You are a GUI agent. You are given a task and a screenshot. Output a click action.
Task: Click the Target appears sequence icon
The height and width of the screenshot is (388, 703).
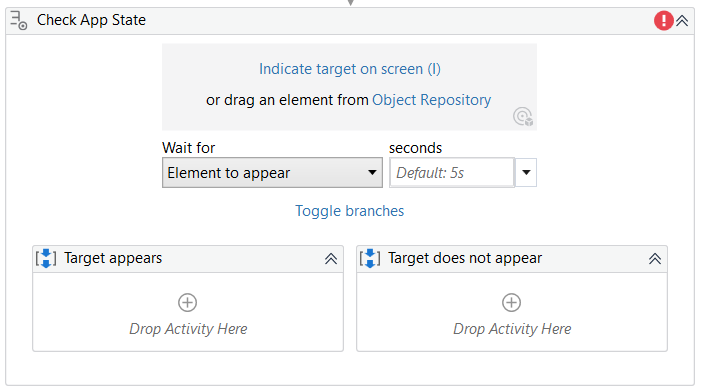[46, 258]
